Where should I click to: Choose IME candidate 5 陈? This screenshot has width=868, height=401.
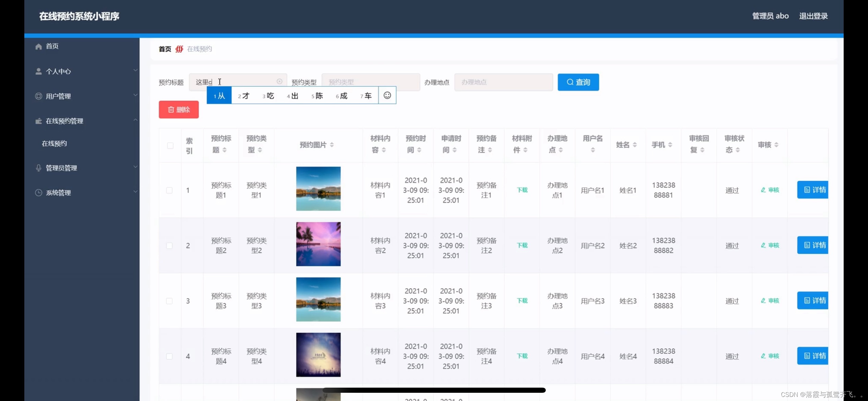[x=317, y=96]
